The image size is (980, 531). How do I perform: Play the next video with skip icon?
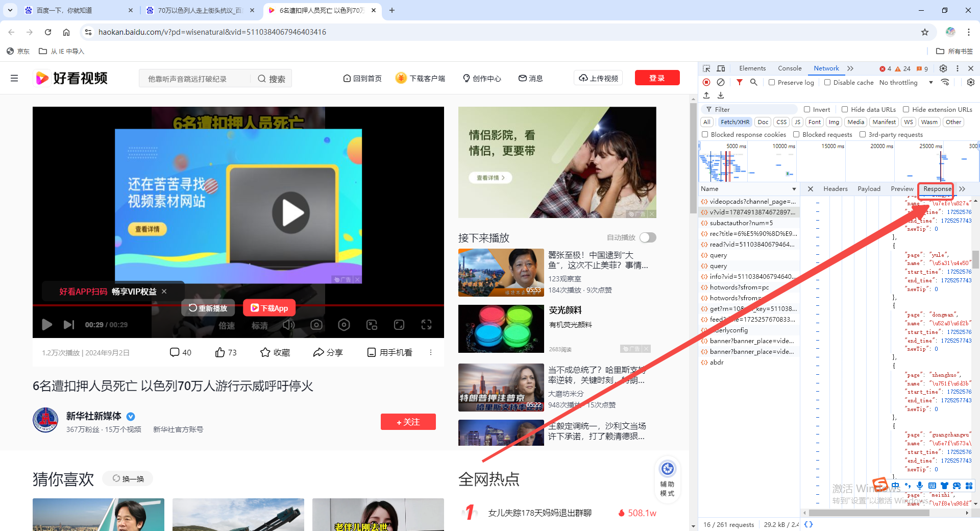pyautogui.click(x=69, y=325)
